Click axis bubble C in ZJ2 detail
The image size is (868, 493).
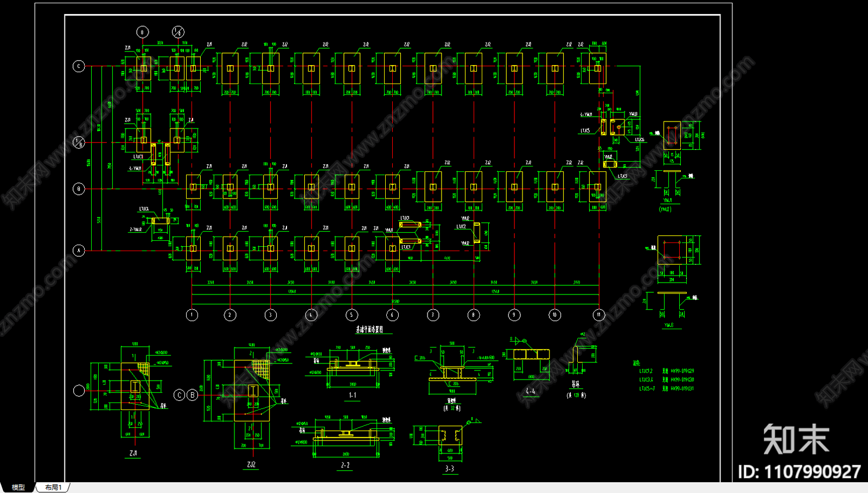[180, 395]
